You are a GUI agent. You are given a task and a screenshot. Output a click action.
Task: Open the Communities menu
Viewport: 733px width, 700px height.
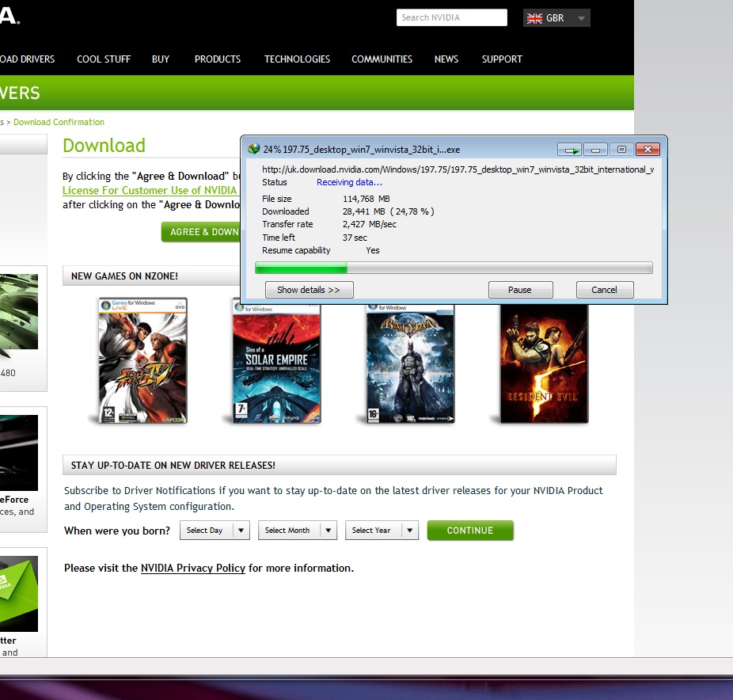click(382, 59)
